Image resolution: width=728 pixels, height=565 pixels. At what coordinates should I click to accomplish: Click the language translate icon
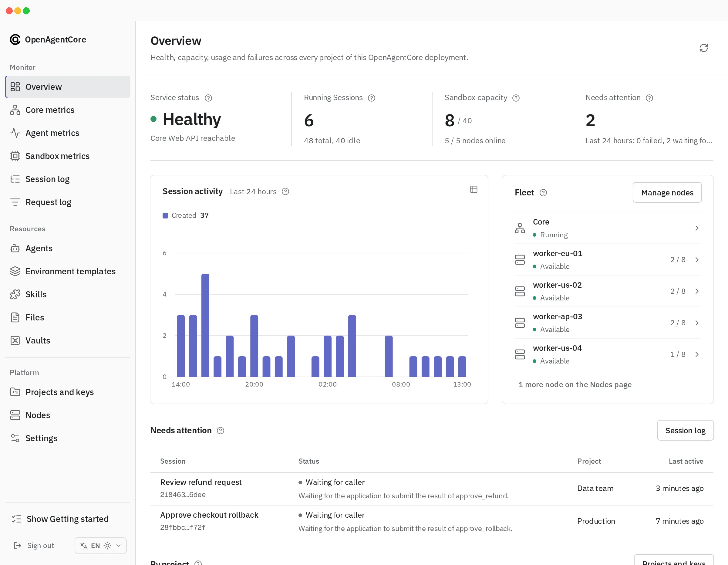(x=84, y=545)
